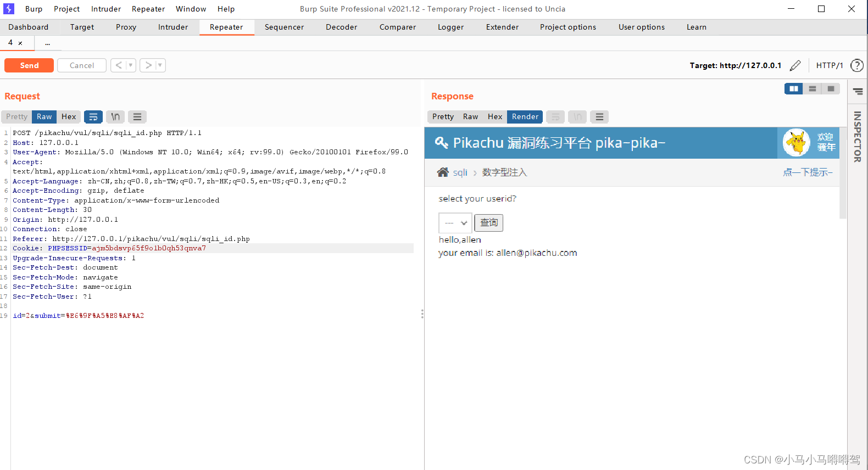Switch to Intruder tool tab

(x=173, y=27)
